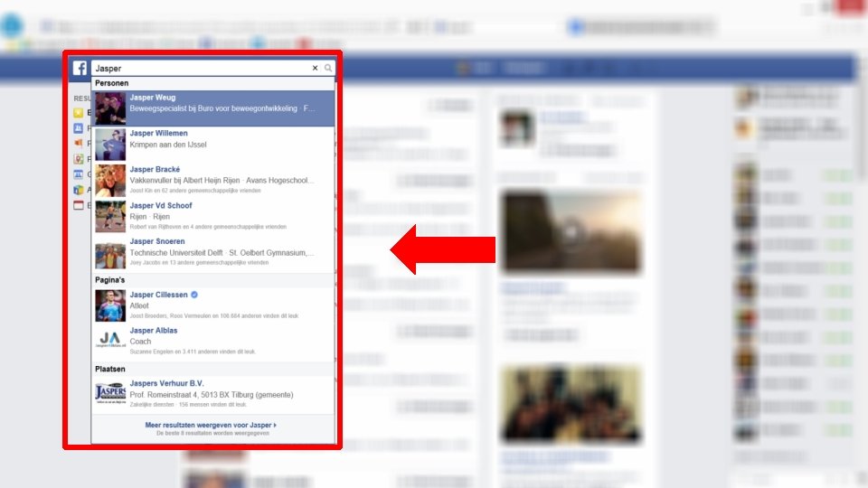Open Jasper Bracké's profile result

pos(213,180)
